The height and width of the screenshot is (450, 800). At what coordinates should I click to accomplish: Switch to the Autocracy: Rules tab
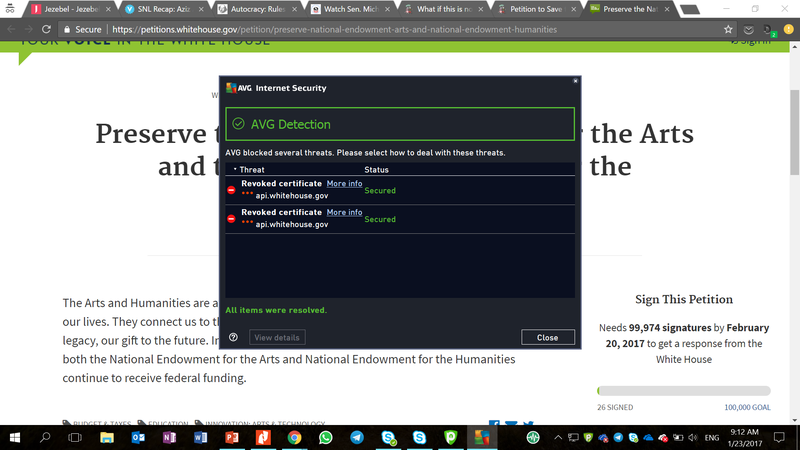[258, 9]
